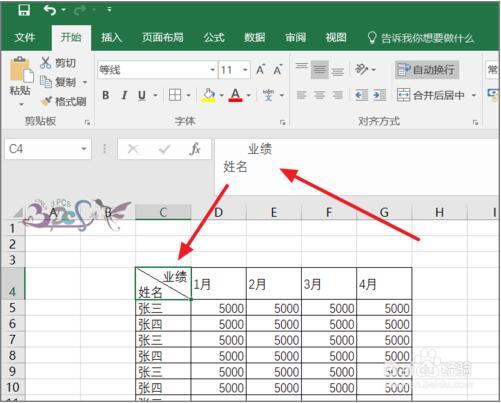Select column D header
The image size is (501, 403).
coord(219,212)
